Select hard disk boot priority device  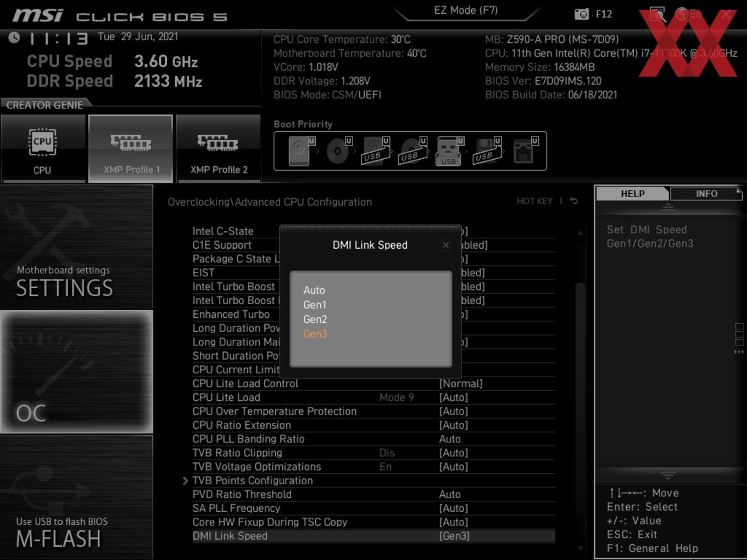(300, 151)
